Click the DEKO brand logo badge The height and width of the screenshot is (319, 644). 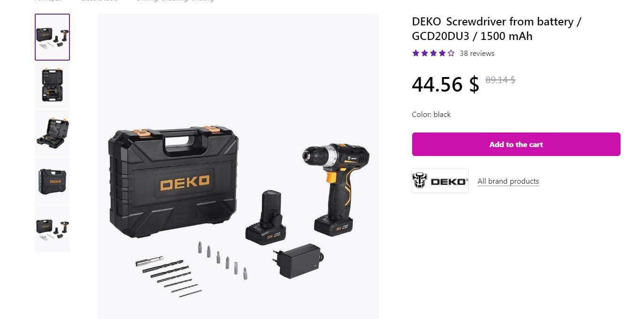440,181
